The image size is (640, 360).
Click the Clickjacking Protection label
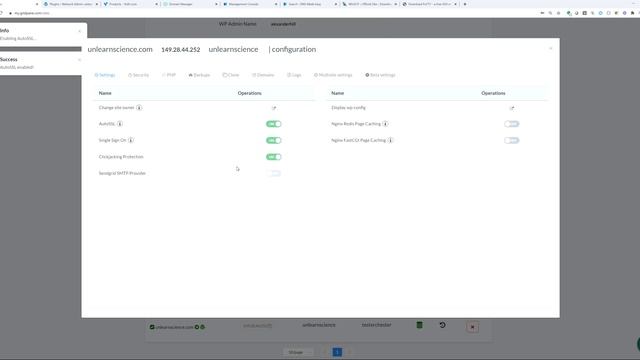pos(121,157)
